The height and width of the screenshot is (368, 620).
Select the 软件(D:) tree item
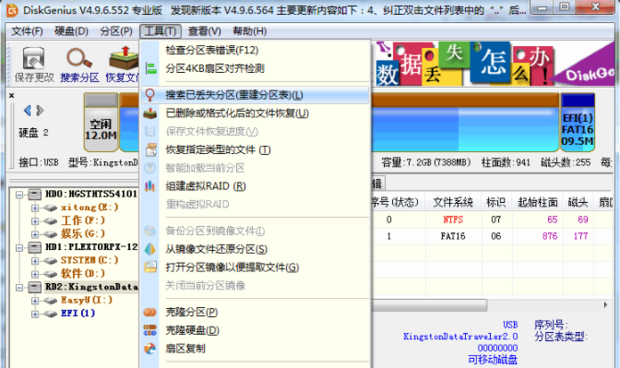click(x=83, y=274)
